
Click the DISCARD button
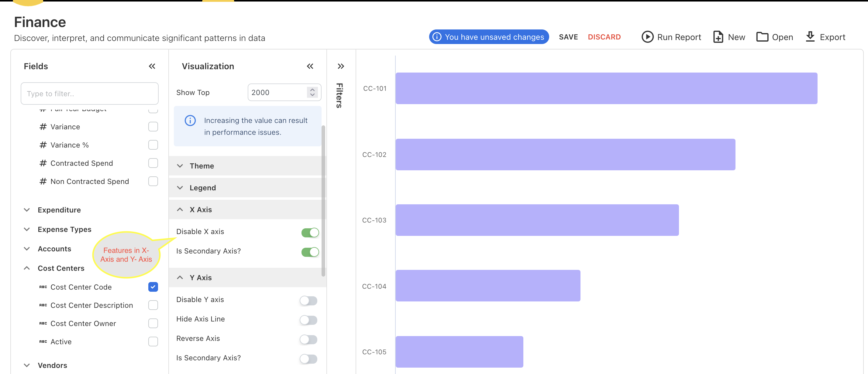(604, 37)
